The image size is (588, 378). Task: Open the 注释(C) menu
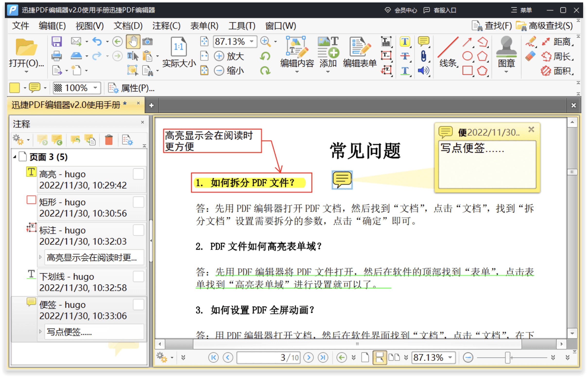click(166, 26)
